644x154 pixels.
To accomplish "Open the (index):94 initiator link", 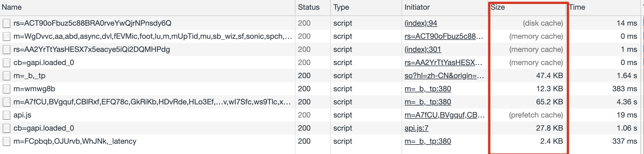I will (421, 23).
